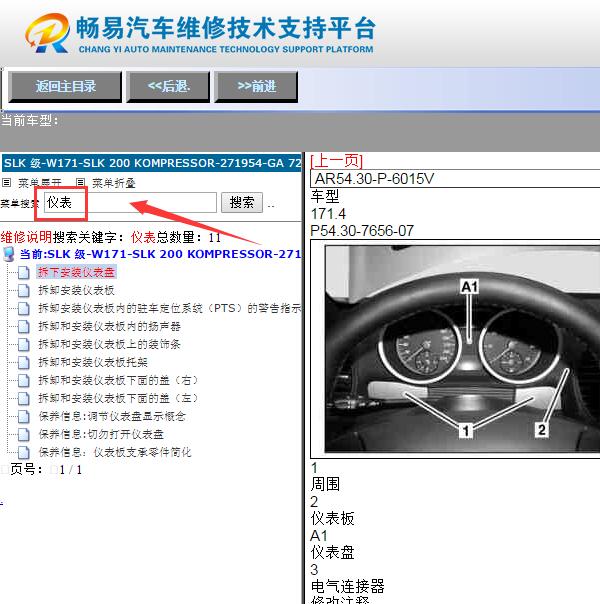
Task: Click the 返回主目录 button
Action: 65,86
